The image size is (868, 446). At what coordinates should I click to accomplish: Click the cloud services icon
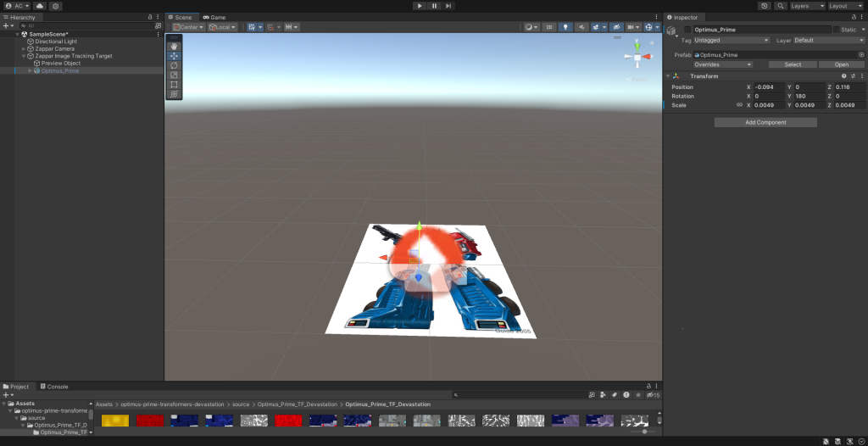tap(39, 6)
